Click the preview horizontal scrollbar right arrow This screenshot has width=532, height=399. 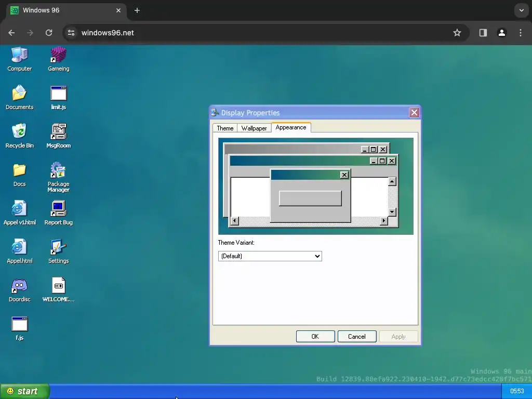pos(384,221)
